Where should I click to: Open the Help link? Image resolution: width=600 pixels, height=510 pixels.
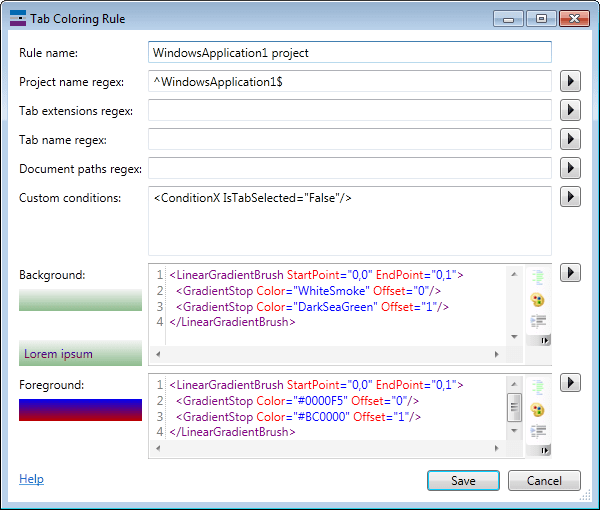click(x=31, y=479)
